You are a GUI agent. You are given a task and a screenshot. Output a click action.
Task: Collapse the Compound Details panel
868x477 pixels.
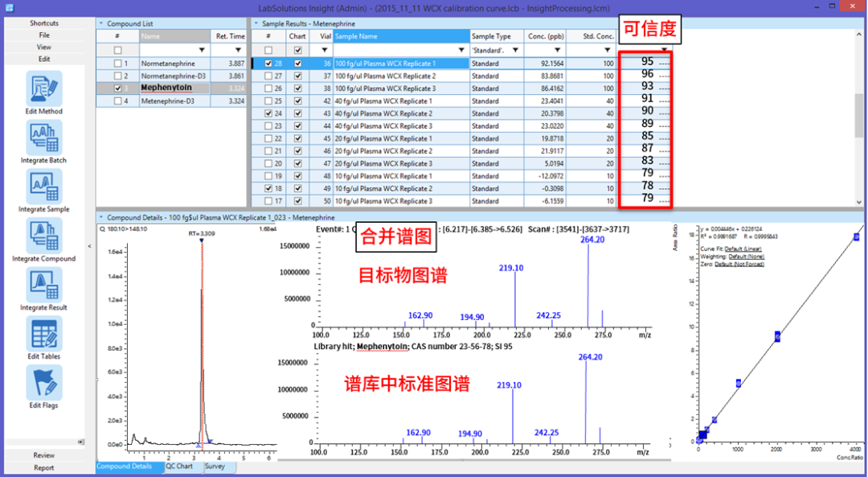(x=101, y=217)
